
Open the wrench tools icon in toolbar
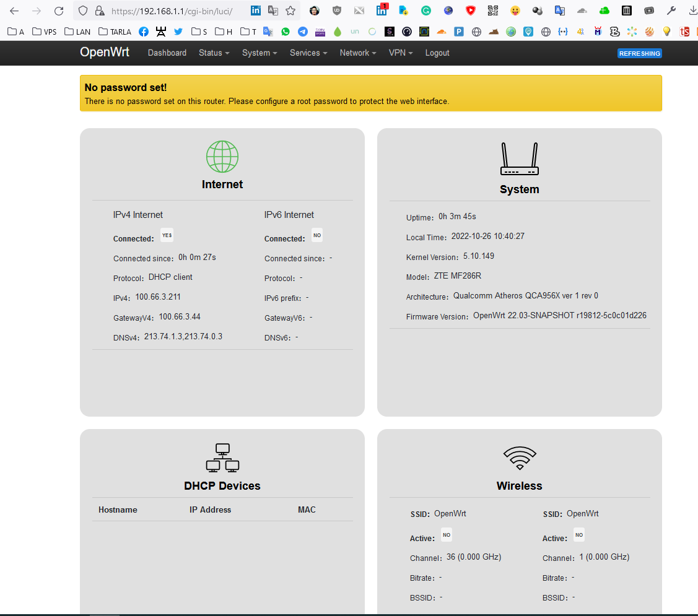(671, 11)
